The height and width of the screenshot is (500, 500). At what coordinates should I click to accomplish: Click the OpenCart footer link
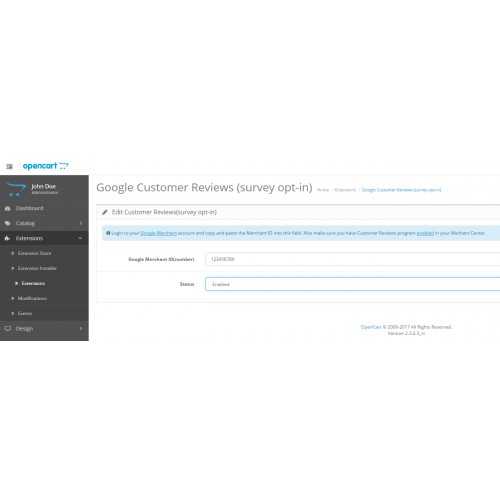tap(371, 327)
